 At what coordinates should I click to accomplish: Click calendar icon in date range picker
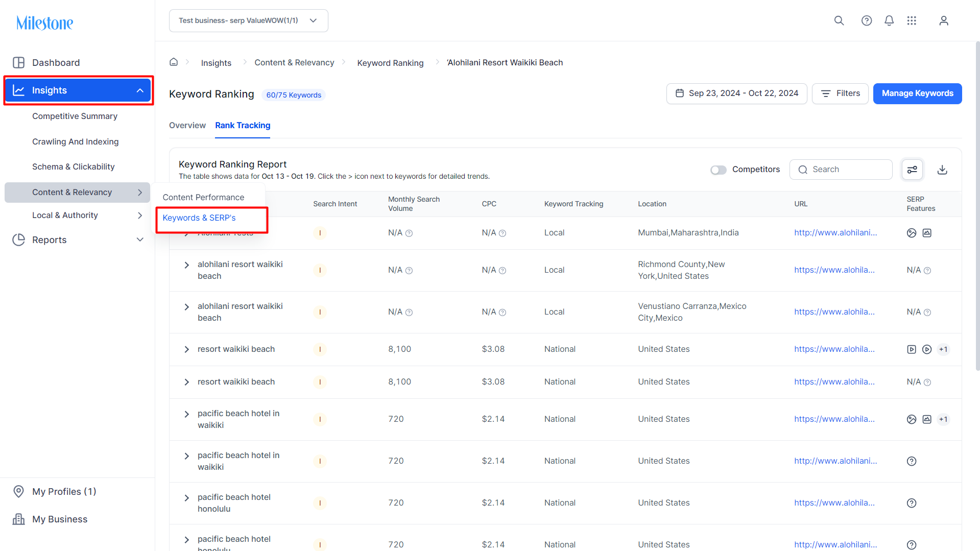pyautogui.click(x=680, y=93)
